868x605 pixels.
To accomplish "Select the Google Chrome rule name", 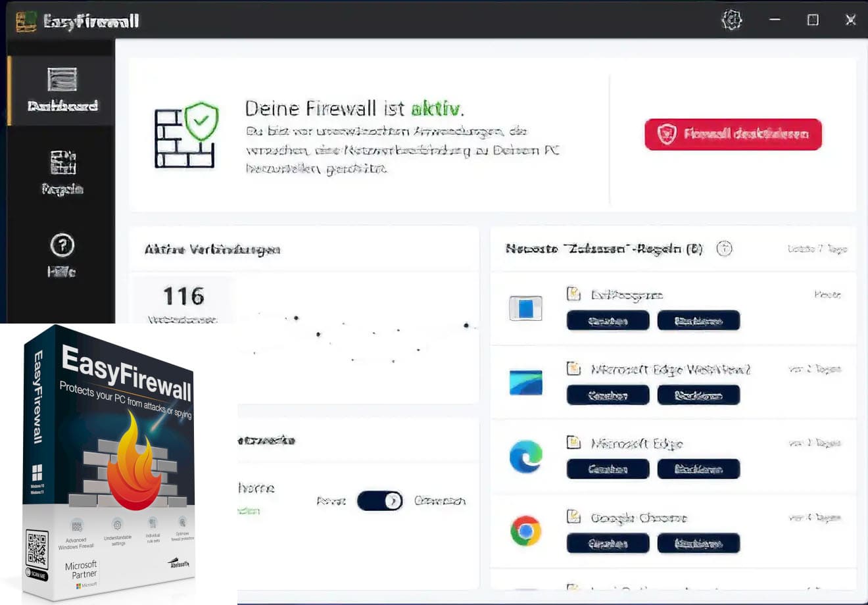I will pos(639,518).
